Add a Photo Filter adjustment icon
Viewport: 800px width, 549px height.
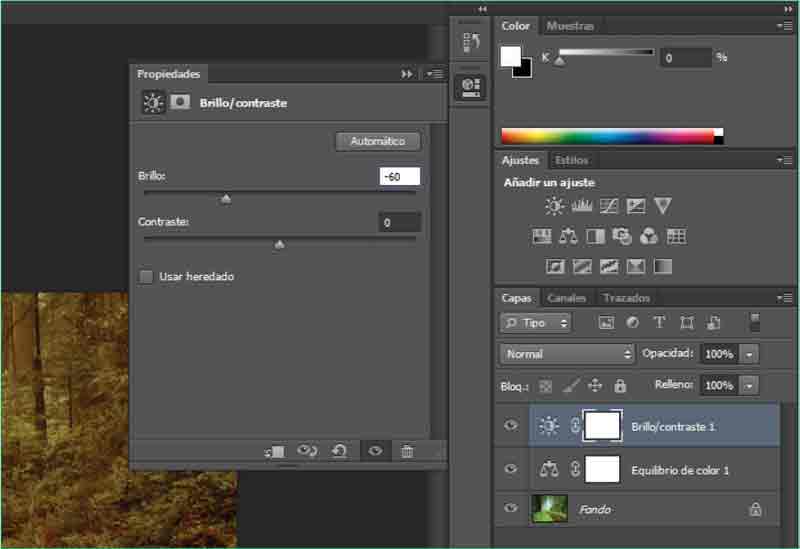[622, 237]
